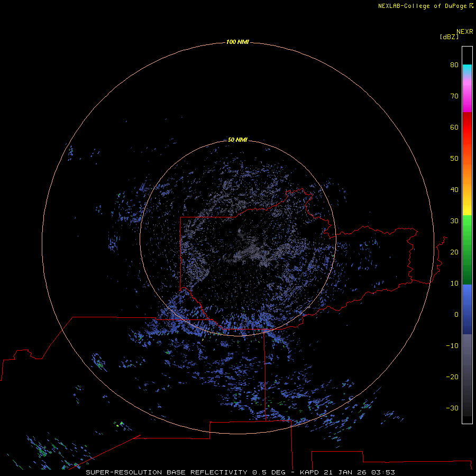Click the 60 dBZ scale value
476x476 pixels.
(454, 127)
